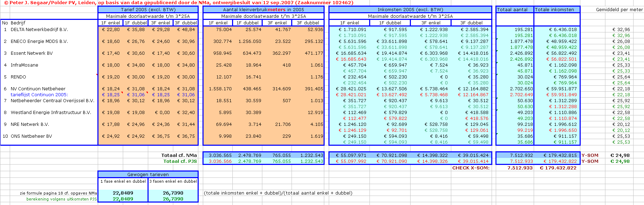This screenshot has height=205, width=644.
Task: Click the "Aantal kleinverbruikmeters in 2005" header
Action: point(263,9)
